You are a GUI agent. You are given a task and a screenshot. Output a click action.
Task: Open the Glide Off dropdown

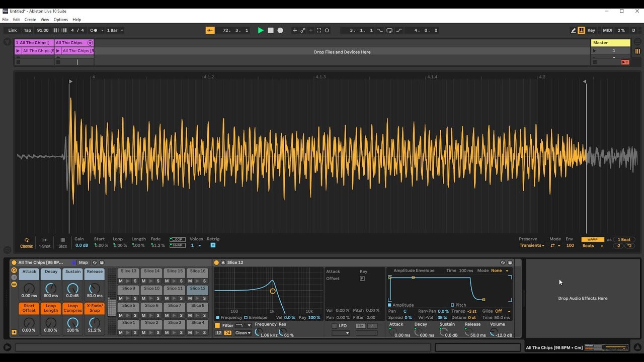click(503, 311)
